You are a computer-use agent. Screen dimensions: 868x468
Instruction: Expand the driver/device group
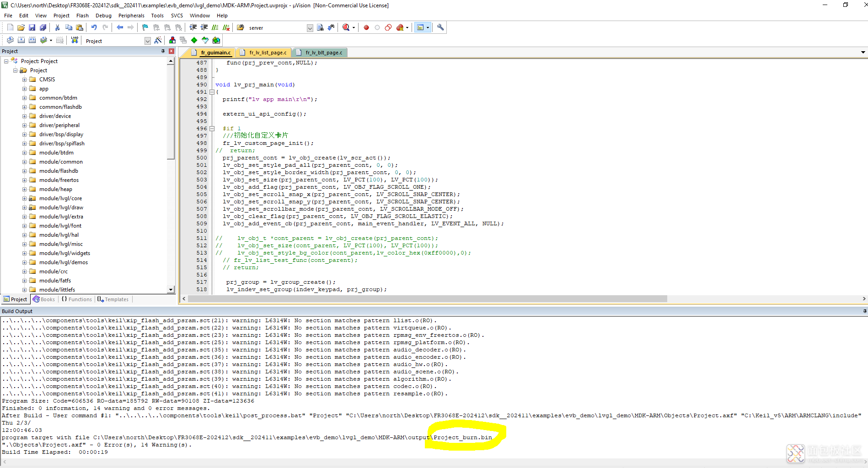tap(24, 116)
